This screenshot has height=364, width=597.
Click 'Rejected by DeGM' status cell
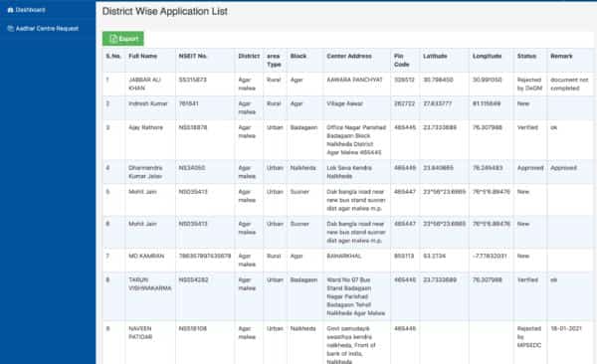pos(529,84)
